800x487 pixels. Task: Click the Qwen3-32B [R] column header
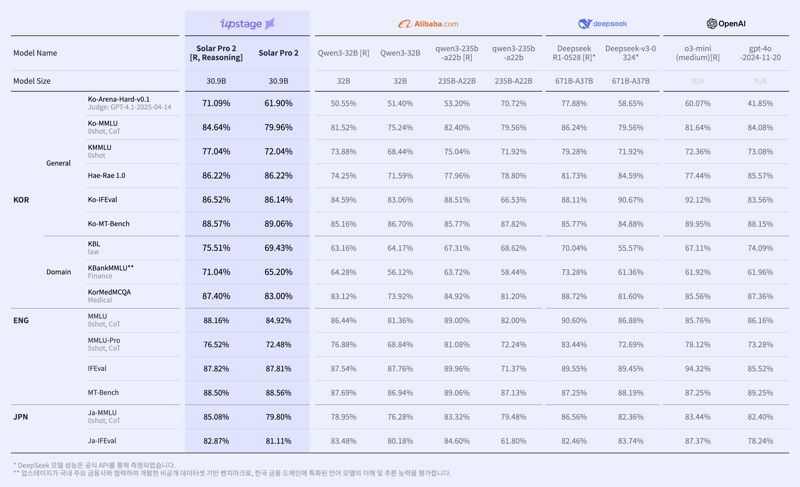click(x=343, y=53)
